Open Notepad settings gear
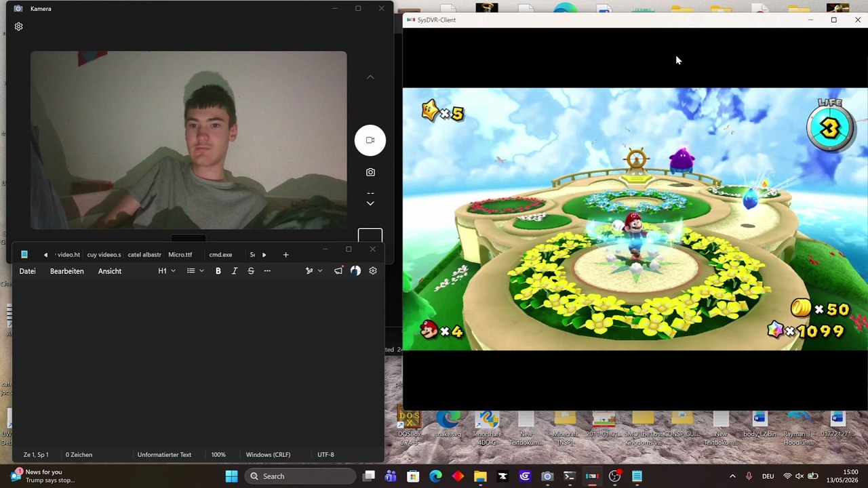Screen dimensions: 868x488 pos(373,271)
